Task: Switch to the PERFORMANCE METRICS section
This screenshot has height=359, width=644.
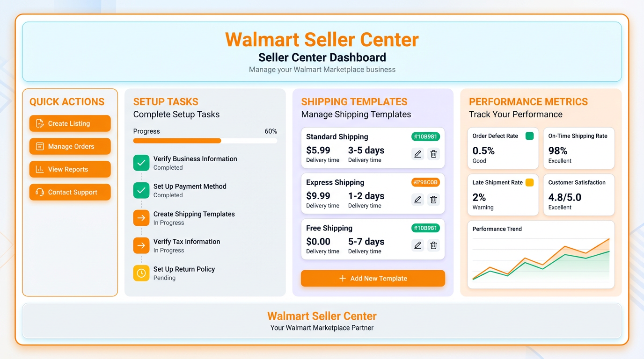Action: click(527, 101)
